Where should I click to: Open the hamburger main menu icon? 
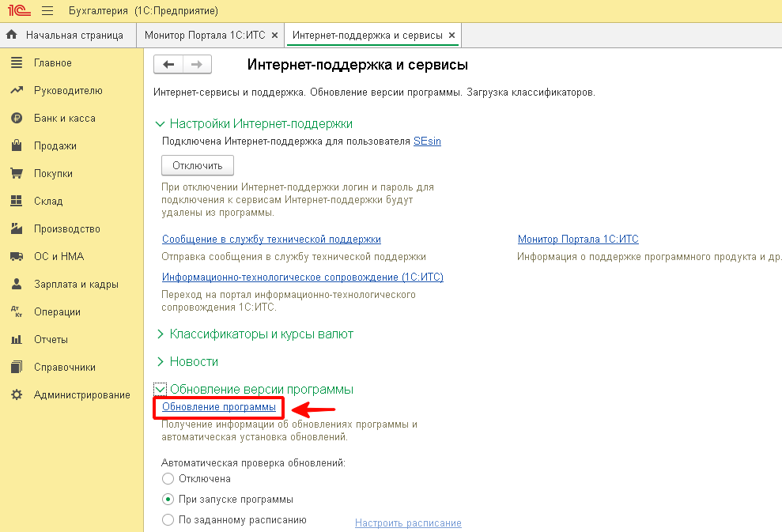pos(47,10)
